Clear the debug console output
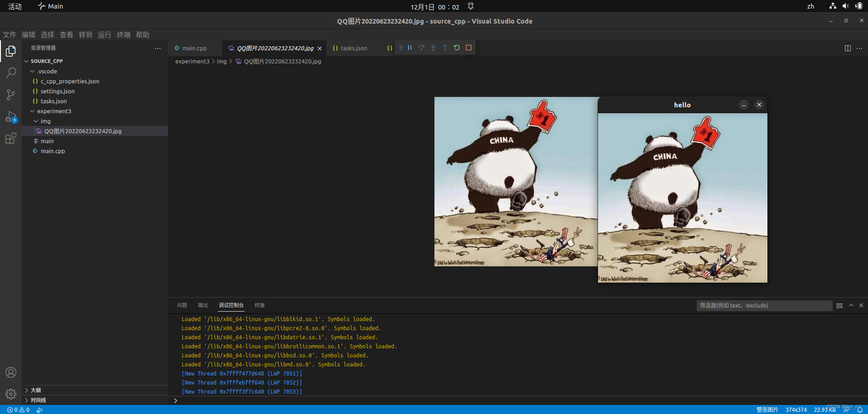 [839, 306]
